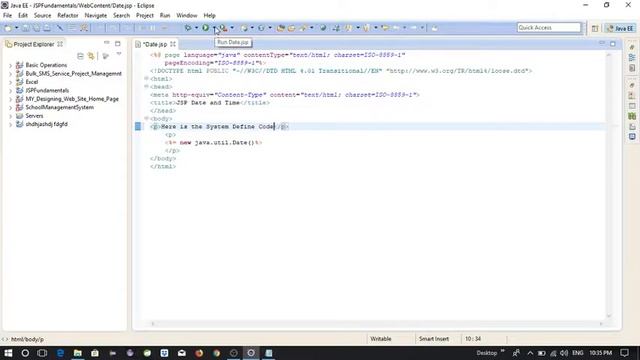Open the Navigate menu

click(96, 16)
